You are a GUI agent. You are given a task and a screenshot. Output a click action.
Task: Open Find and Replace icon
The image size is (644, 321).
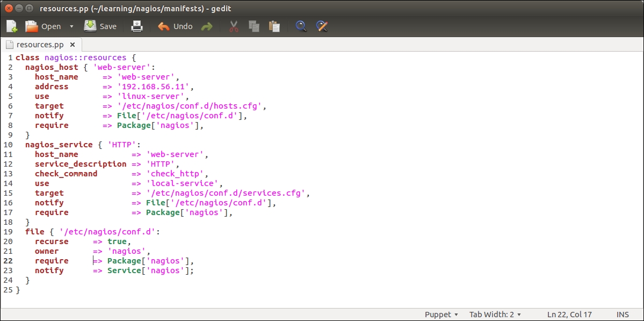[x=321, y=26]
